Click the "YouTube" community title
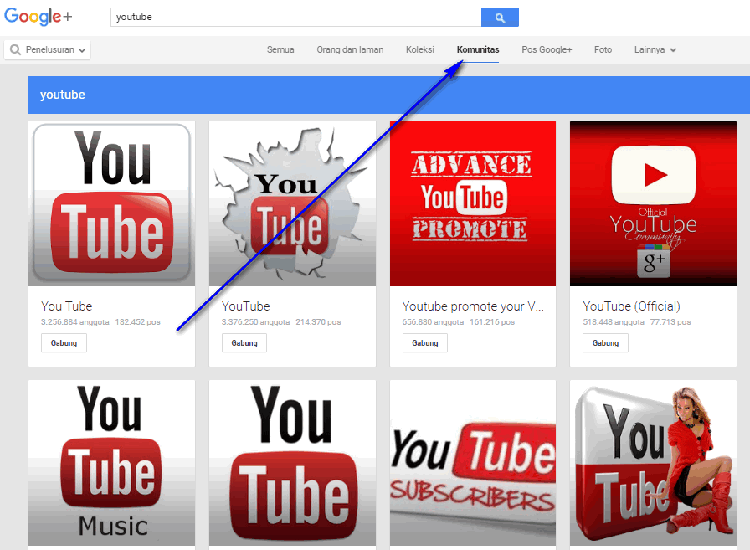This screenshot has width=750, height=550. tap(246, 306)
